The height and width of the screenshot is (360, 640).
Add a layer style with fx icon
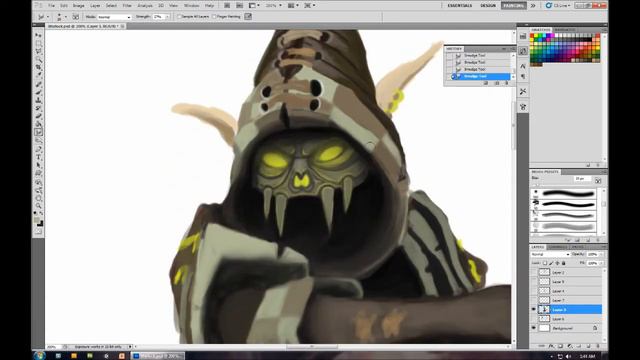coord(551,346)
